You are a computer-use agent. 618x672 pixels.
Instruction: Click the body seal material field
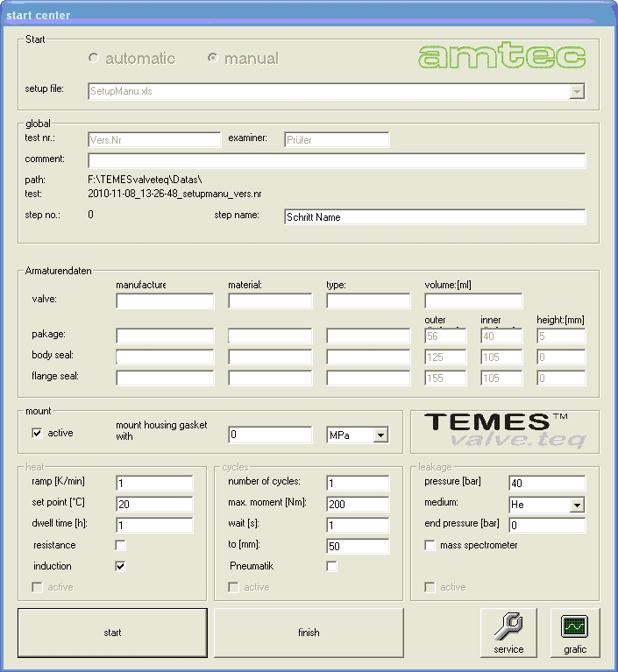270,357
